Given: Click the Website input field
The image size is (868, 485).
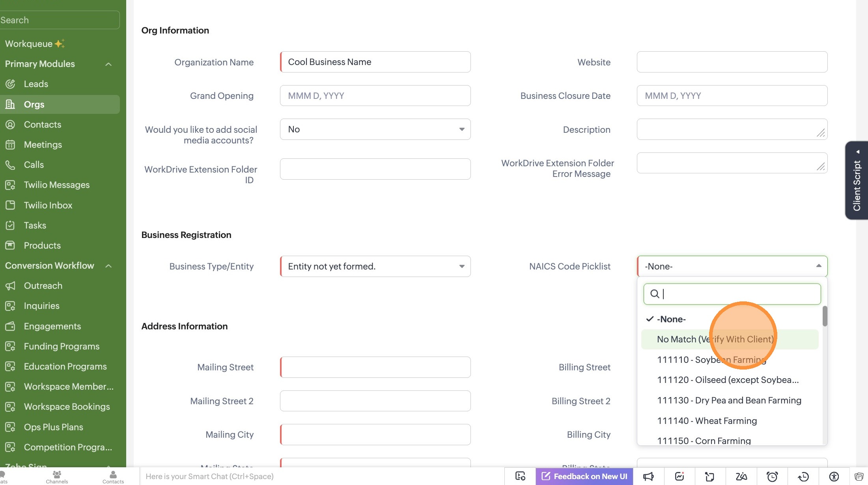Looking at the screenshot, I should 732,62.
